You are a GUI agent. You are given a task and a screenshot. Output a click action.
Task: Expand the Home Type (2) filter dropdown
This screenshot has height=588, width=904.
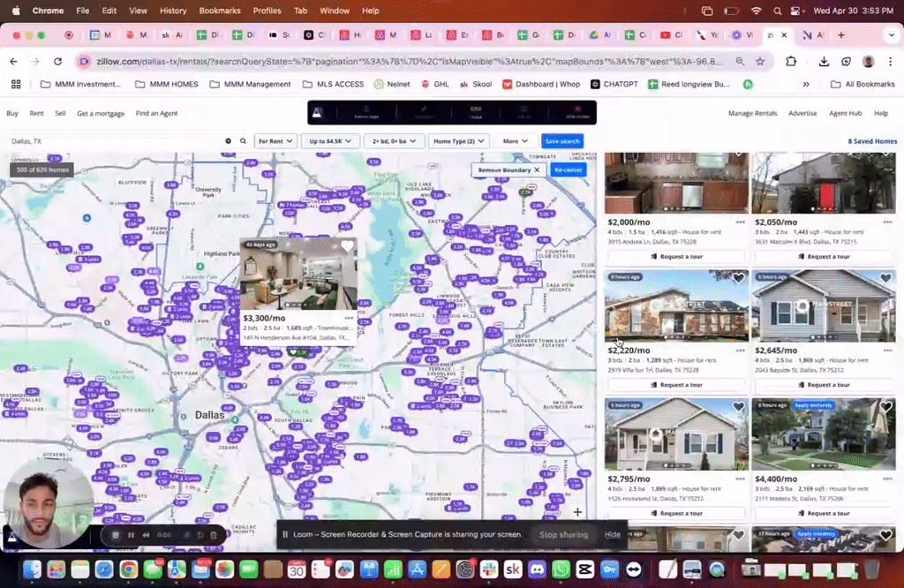[459, 140]
